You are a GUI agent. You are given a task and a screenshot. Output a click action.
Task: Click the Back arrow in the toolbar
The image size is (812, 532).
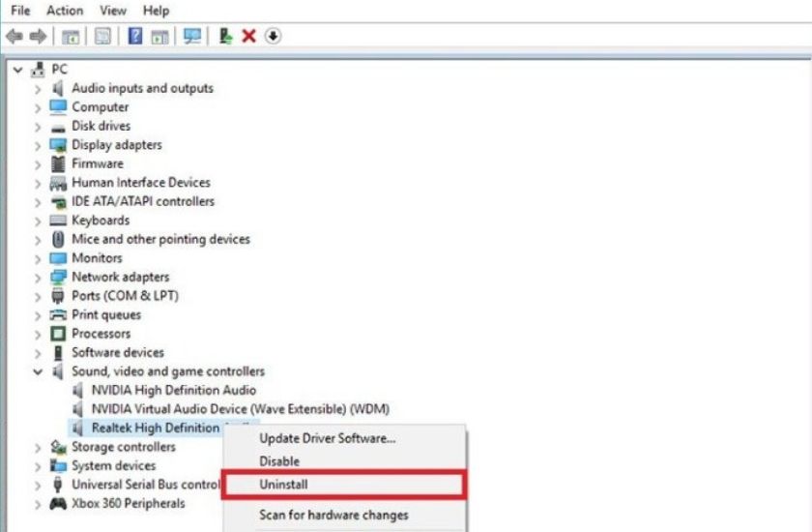14,36
